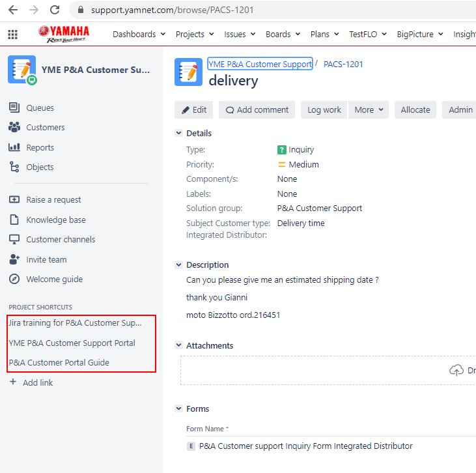Viewport: 476px width, 473px height.
Task: Click the padlock site info icon
Action: click(81, 10)
